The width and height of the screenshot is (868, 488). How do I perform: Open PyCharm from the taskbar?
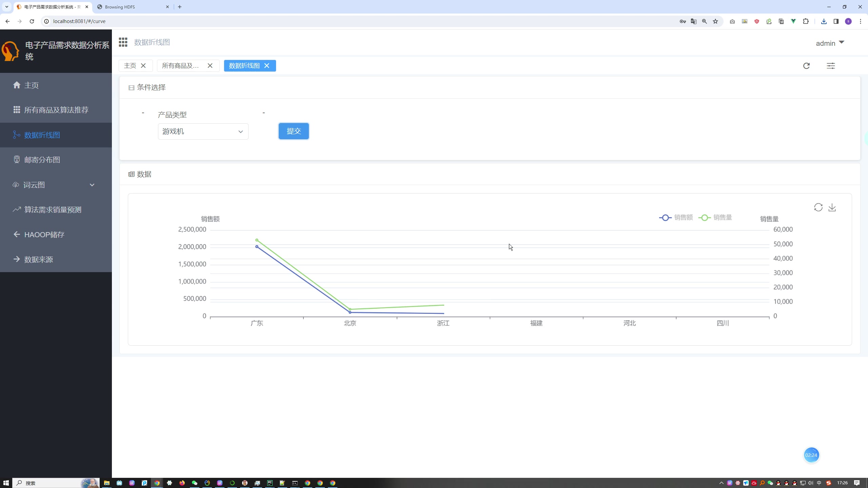coord(270,483)
